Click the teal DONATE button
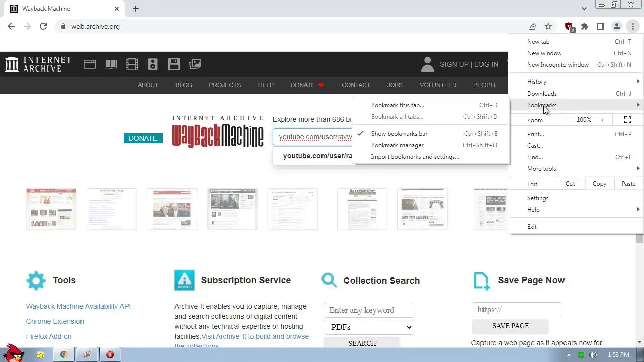The image size is (644, 362). pyautogui.click(x=143, y=138)
